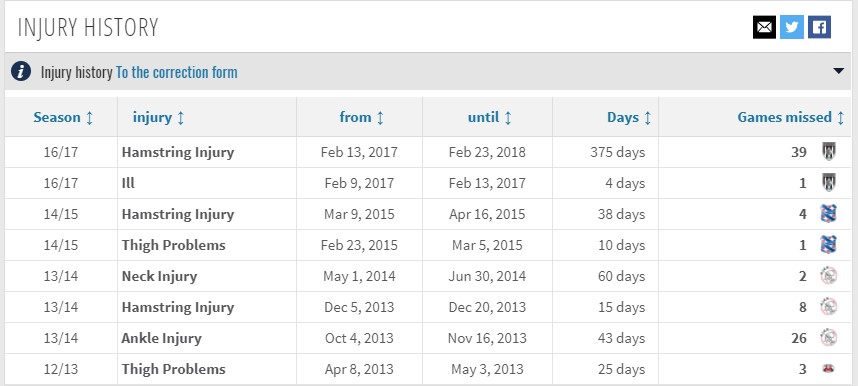The width and height of the screenshot is (858, 386).
Task: Sort table by until date column
Action: (x=489, y=117)
